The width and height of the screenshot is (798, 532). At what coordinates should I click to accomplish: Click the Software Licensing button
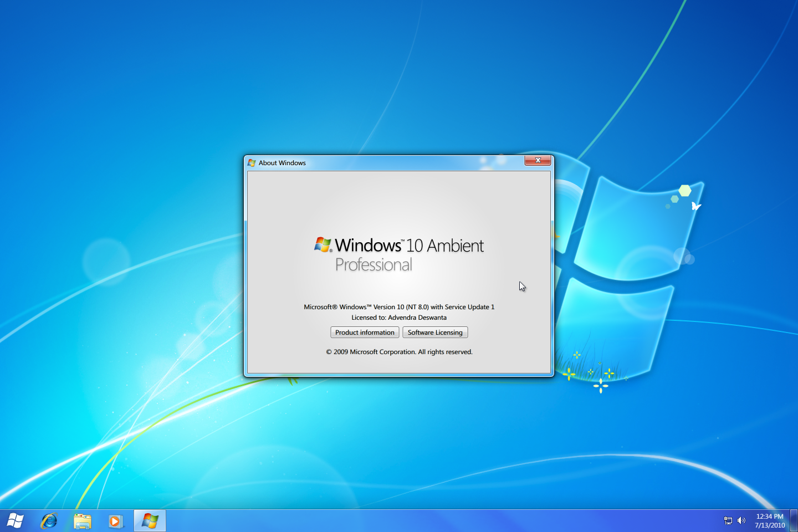435,332
